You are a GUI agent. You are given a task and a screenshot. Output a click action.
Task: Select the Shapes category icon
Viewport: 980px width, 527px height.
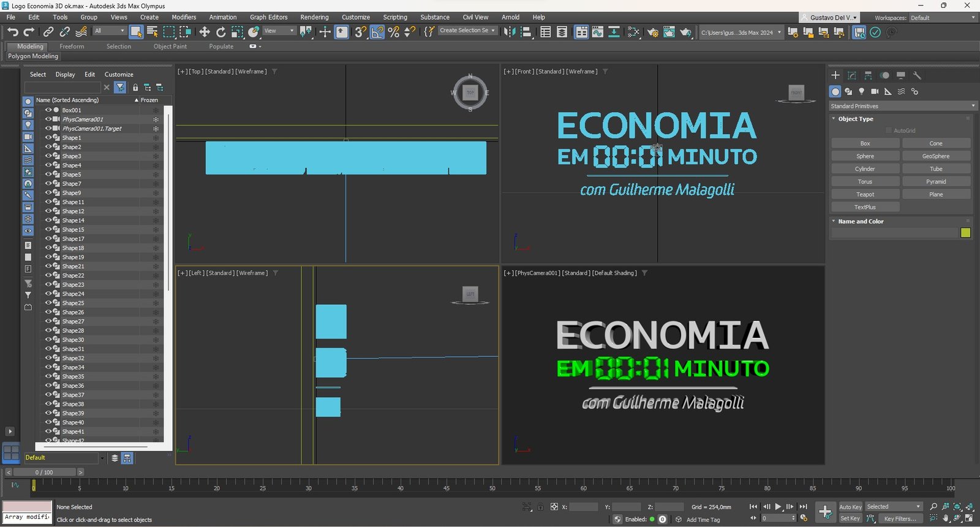[848, 91]
